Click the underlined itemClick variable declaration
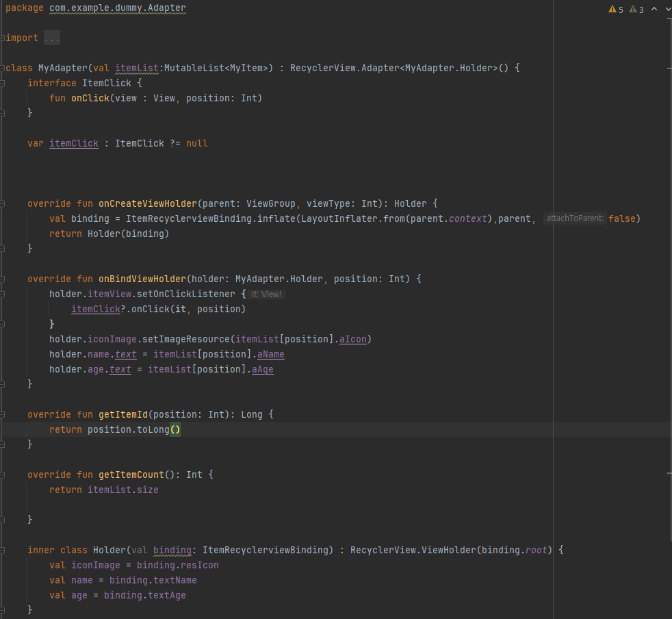Viewport: 672px width, 619px height. (74, 143)
